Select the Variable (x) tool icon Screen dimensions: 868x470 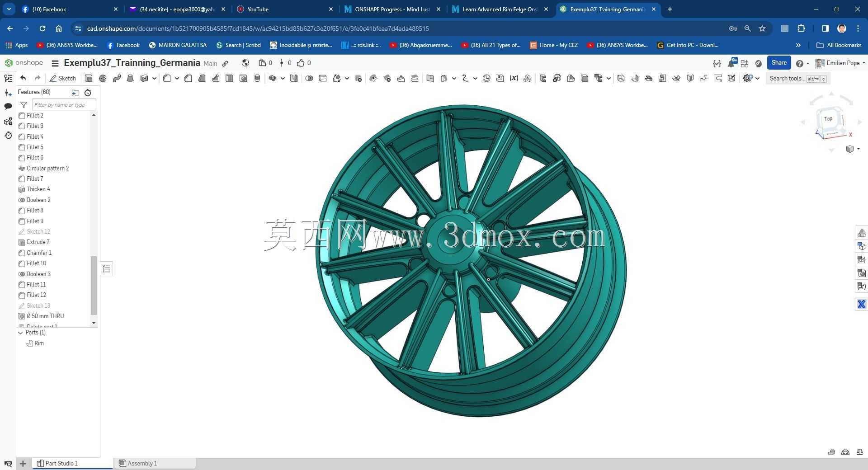(514, 78)
